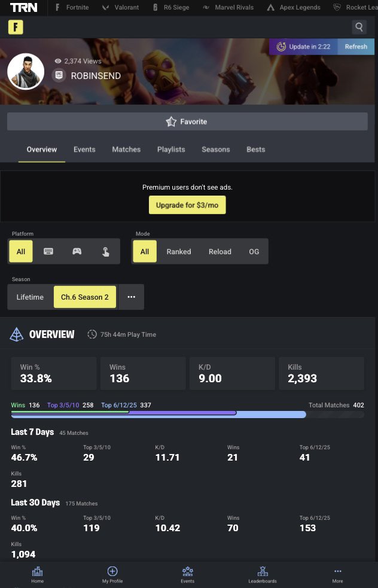The height and width of the screenshot is (588, 378).
Task: Open Apex Legends in the top game bar
Action: click(294, 7)
